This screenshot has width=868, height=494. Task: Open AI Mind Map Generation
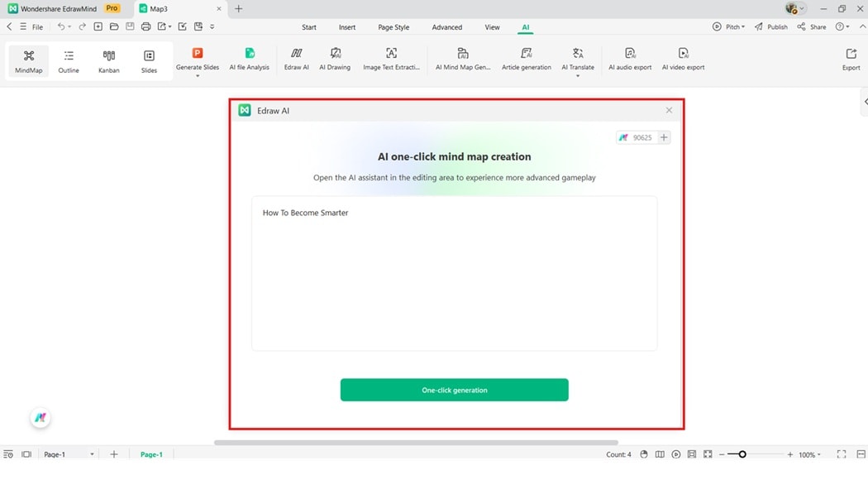tap(461, 60)
